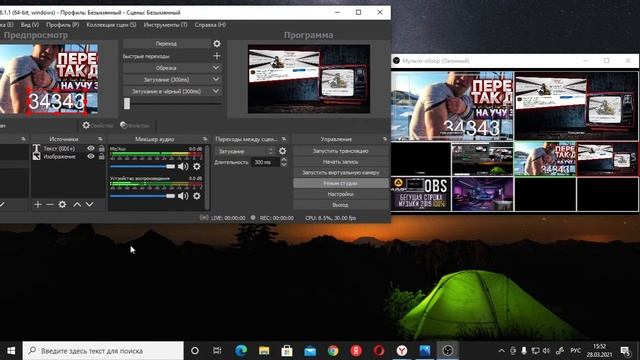Viewport: 640px width, 360px height.
Task: Click the Windows search box
Action: [x=103, y=351]
